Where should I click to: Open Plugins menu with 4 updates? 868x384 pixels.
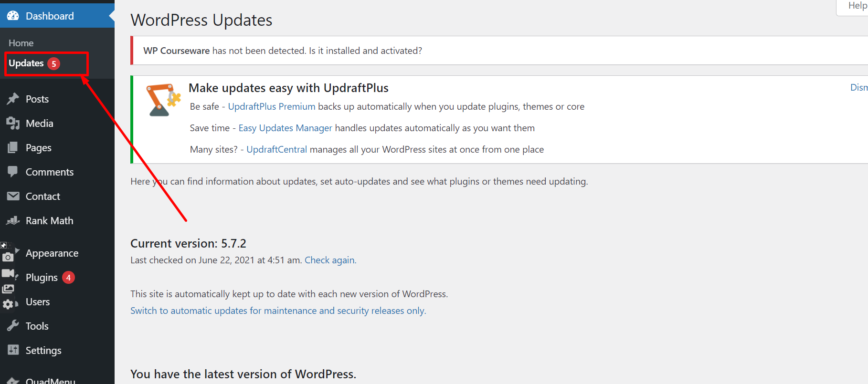(42, 278)
